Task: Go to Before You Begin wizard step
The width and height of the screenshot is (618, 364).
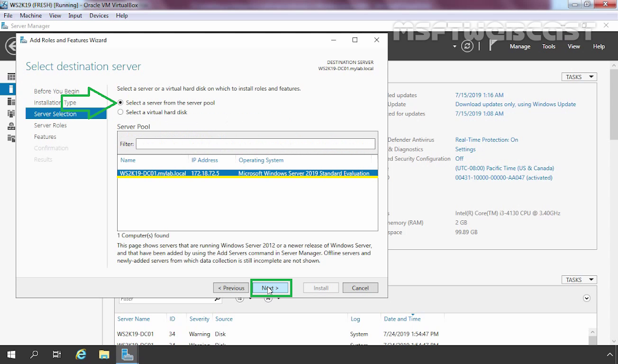Action: coord(56,91)
